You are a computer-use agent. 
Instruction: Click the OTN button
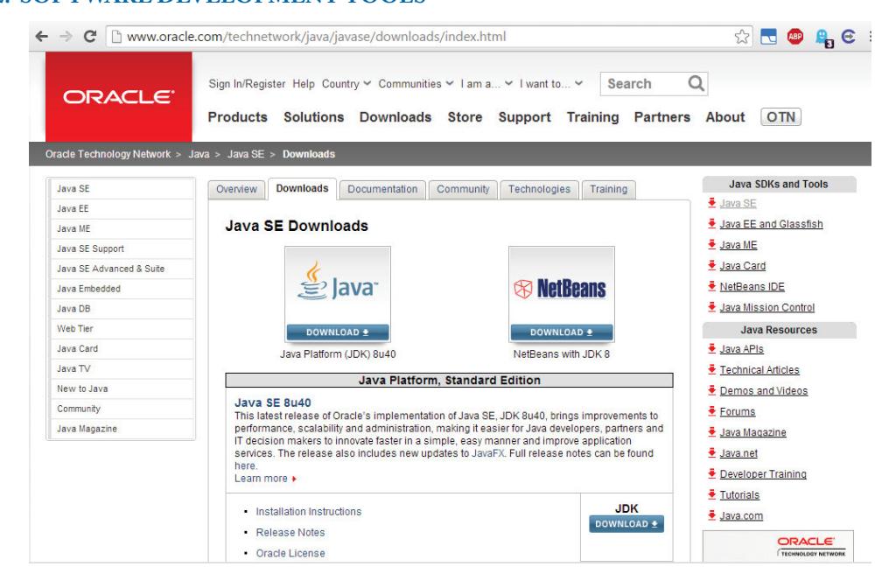[780, 117]
